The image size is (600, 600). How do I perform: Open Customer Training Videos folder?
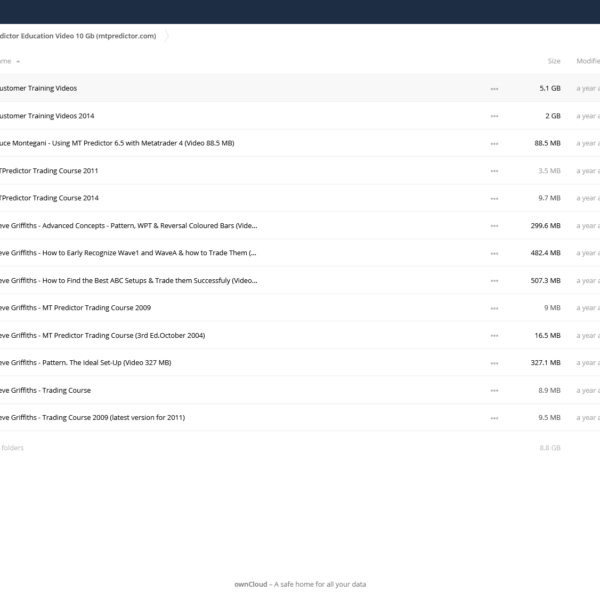[x=38, y=88]
